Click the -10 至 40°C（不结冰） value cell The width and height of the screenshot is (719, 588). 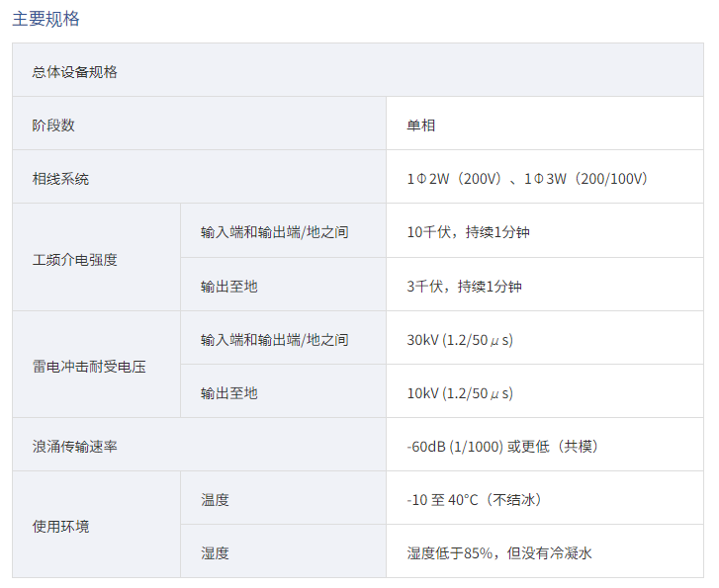[x=474, y=500]
